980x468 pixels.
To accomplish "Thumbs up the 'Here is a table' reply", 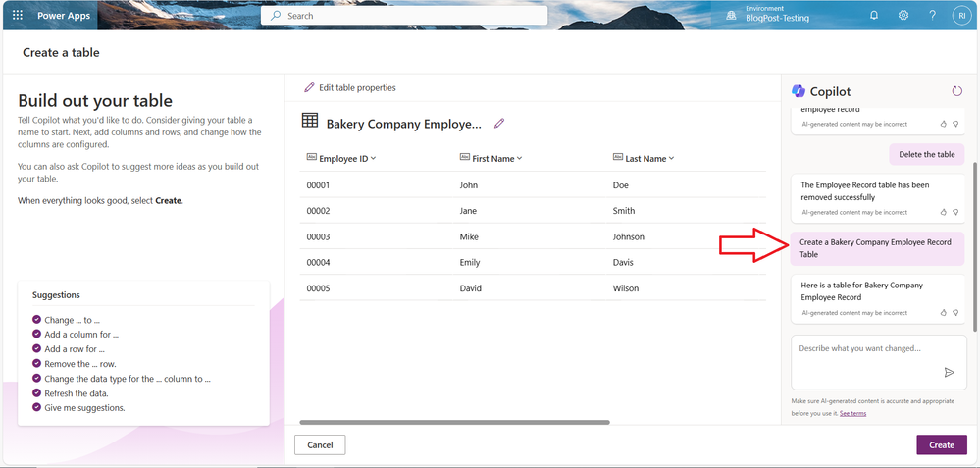I will [944, 312].
